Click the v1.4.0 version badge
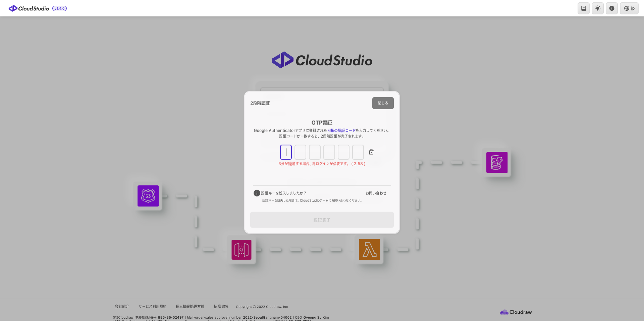 coord(59,8)
